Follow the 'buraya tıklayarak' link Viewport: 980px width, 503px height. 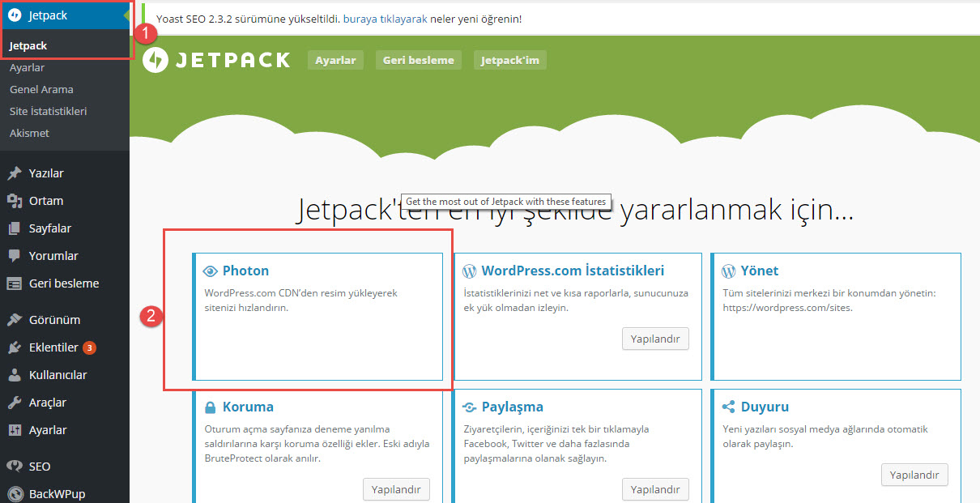click(385, 19)
